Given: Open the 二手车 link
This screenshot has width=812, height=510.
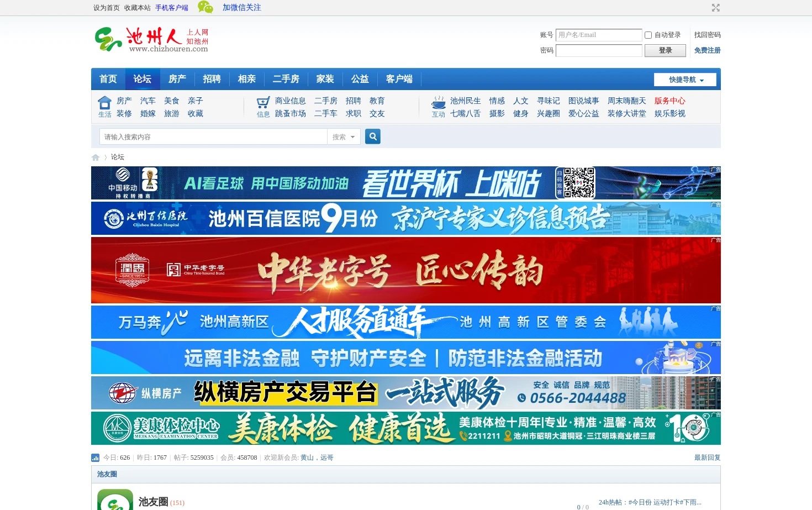Looking at the screenshot, I should point(326,113).
